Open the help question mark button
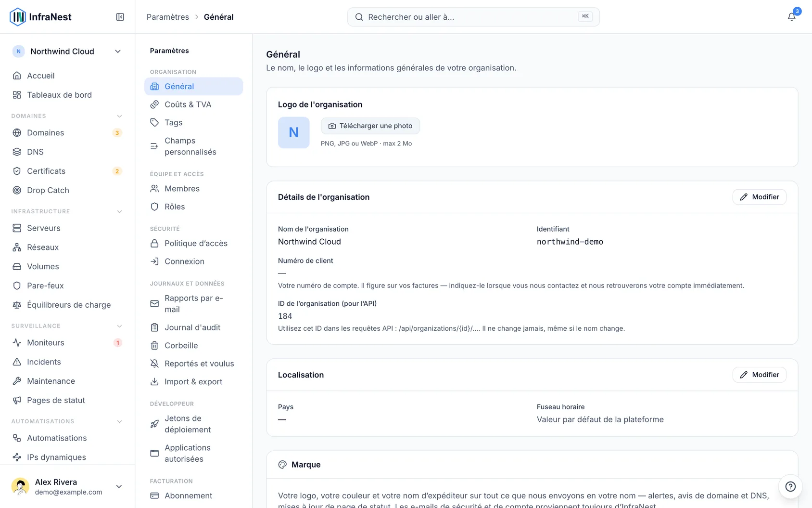The height and width of the screenshot is (508, 812). pos(790,486)
